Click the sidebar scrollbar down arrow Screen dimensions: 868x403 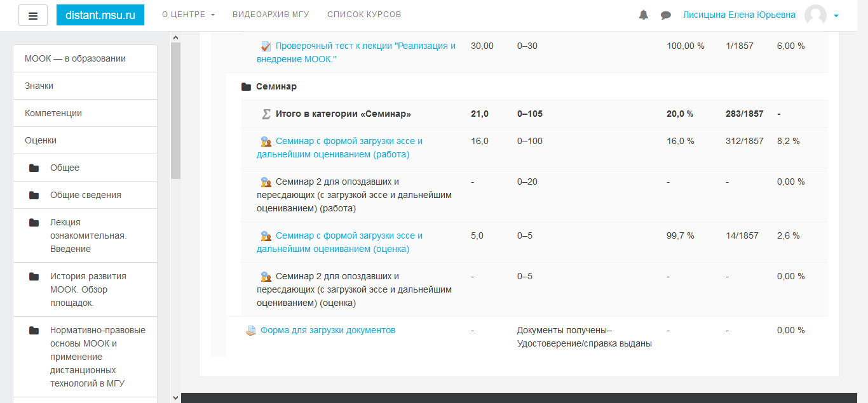[174, 397]
